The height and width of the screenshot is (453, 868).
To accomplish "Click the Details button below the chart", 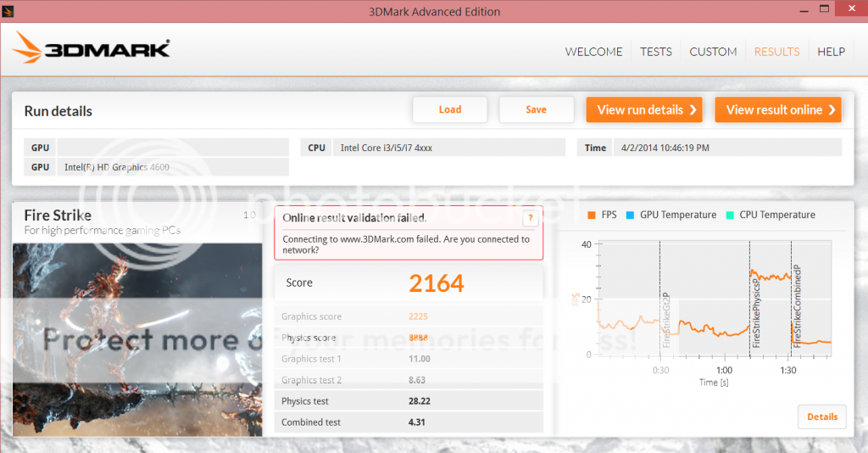I will (x=821, y=417).
